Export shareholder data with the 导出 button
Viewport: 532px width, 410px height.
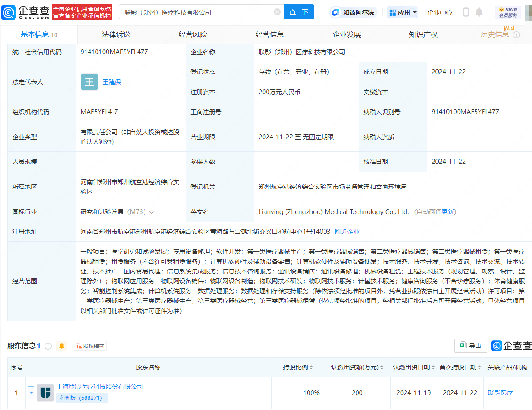tap(470, 346)
